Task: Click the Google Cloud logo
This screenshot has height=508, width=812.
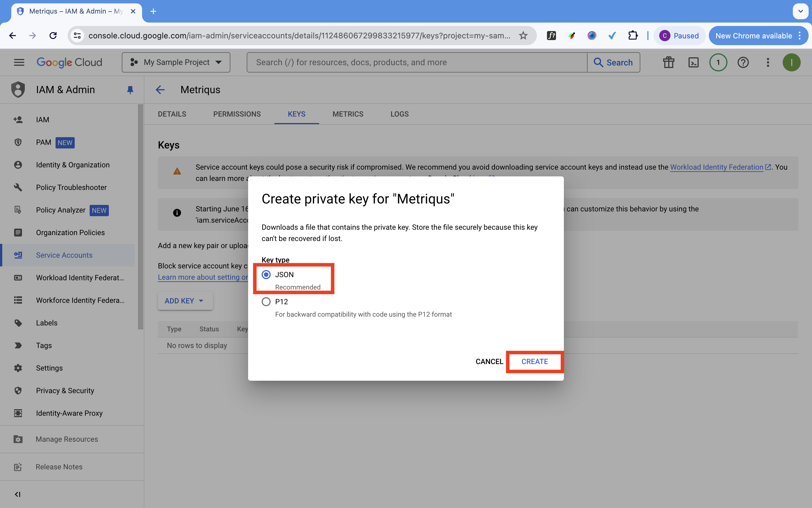Action: pyautogui.click(x=69, y=62)
